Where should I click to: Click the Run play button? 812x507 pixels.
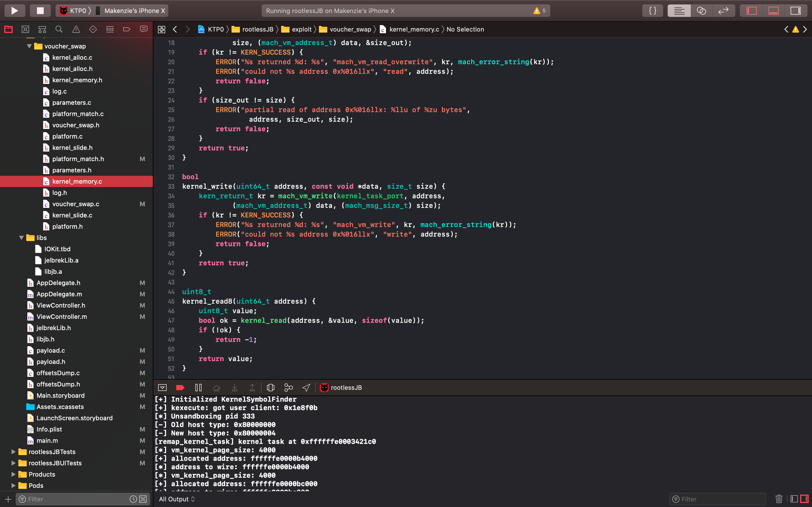click(14, 11)
